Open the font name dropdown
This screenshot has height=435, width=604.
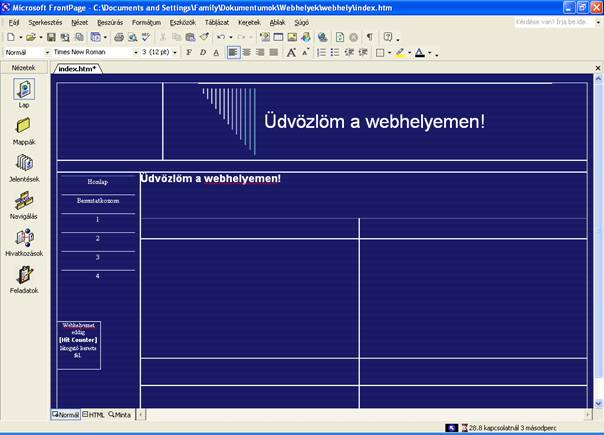point(135,52)
